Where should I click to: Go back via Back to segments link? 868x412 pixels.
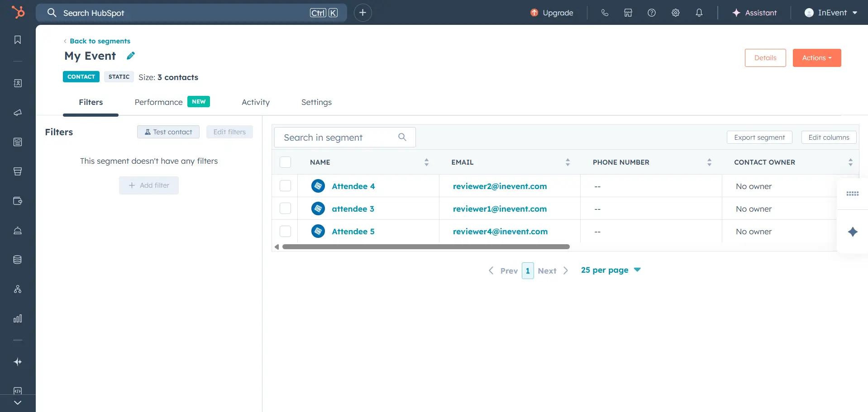click(100, 41)
